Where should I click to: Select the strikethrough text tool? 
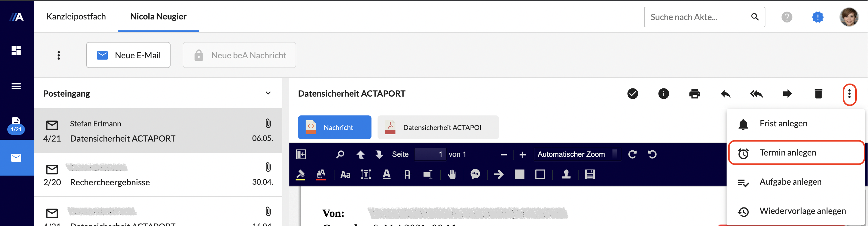point(407,174)
